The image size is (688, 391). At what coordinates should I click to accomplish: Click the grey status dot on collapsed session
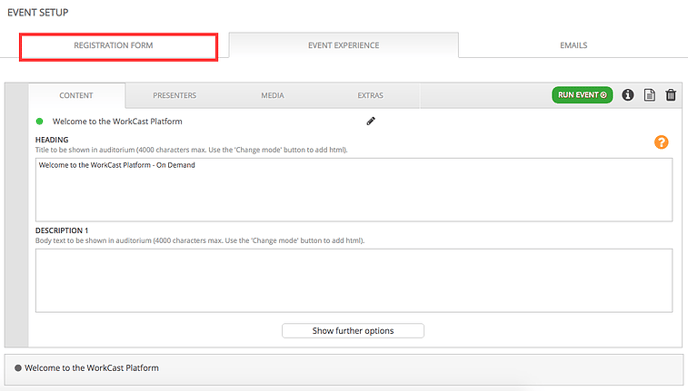18,368
